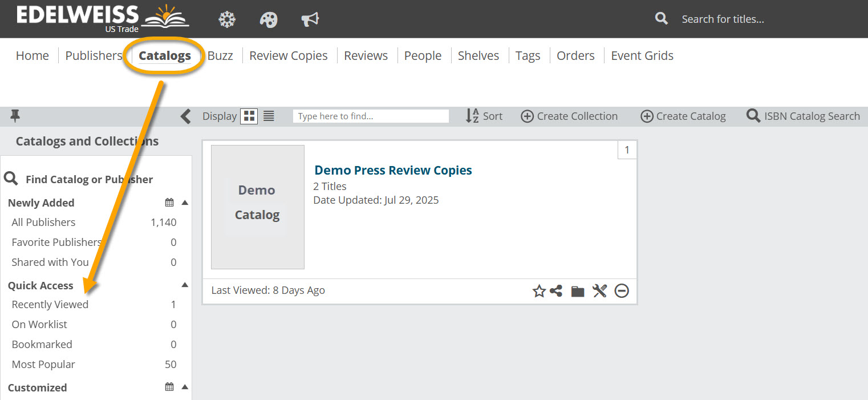This screenshot has height=400, width=868.
Task: Open the People tab
Action: coord(423,56)
